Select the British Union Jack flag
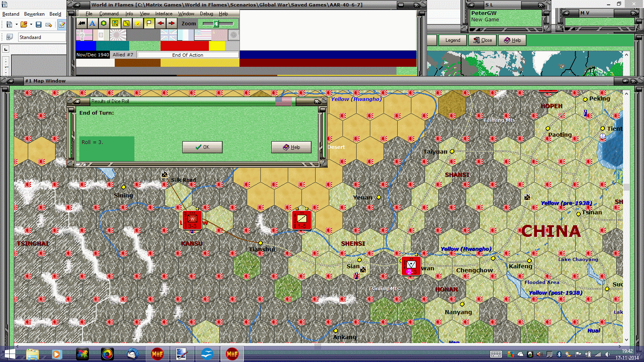Viewport: 644px width, 362px height. point(169,35)
